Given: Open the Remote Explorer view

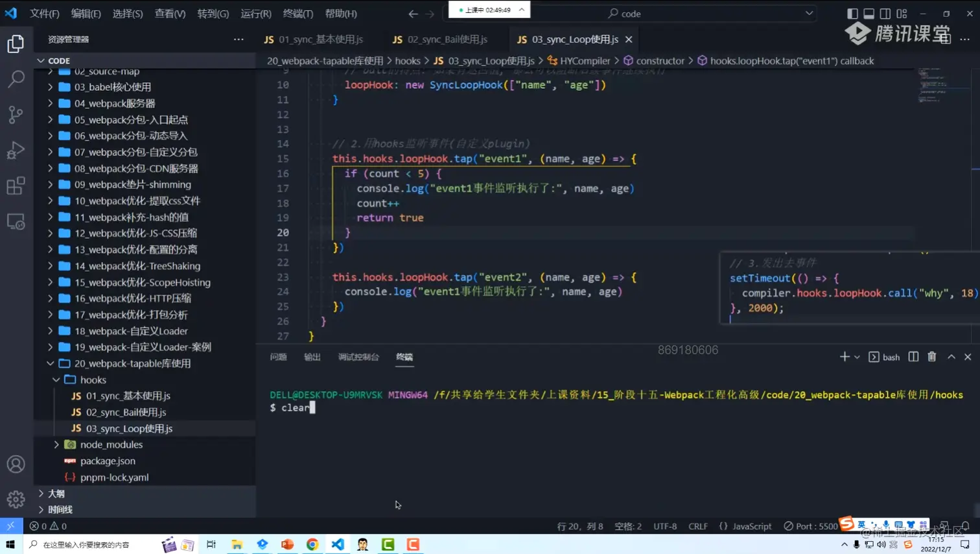Looking at the screenshot, I should pyautogui.click(x=16, y=222).
